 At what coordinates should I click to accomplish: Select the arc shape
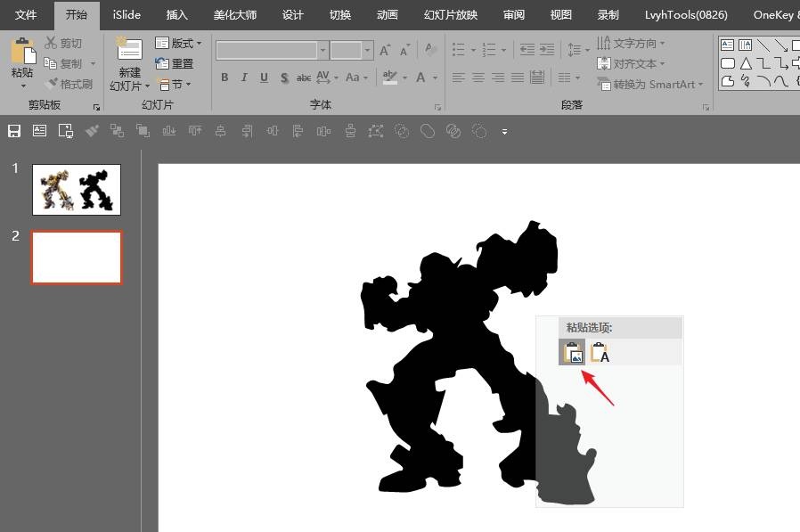click(763, 81)
